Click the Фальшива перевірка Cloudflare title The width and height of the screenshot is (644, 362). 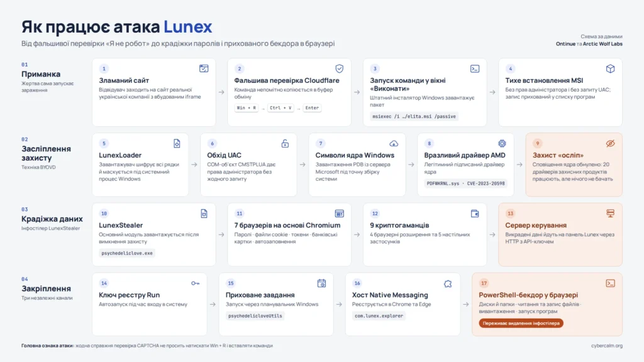click(287, 80)
